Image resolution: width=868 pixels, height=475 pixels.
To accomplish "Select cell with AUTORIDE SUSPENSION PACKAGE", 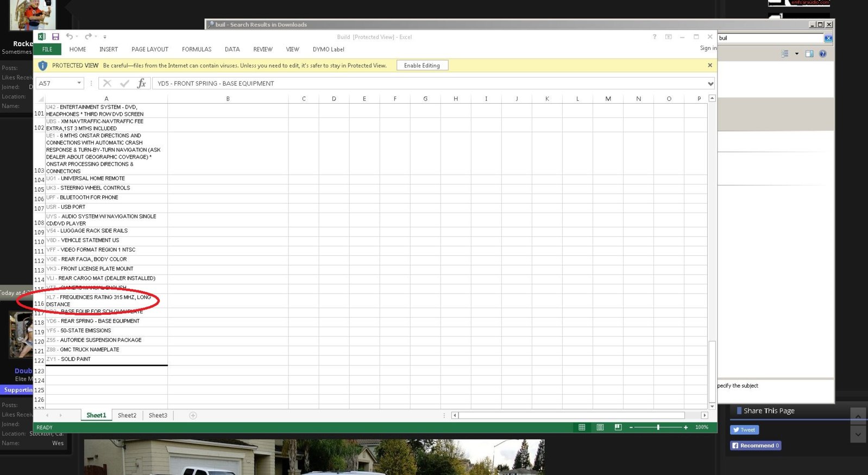I will pos(106,340).
